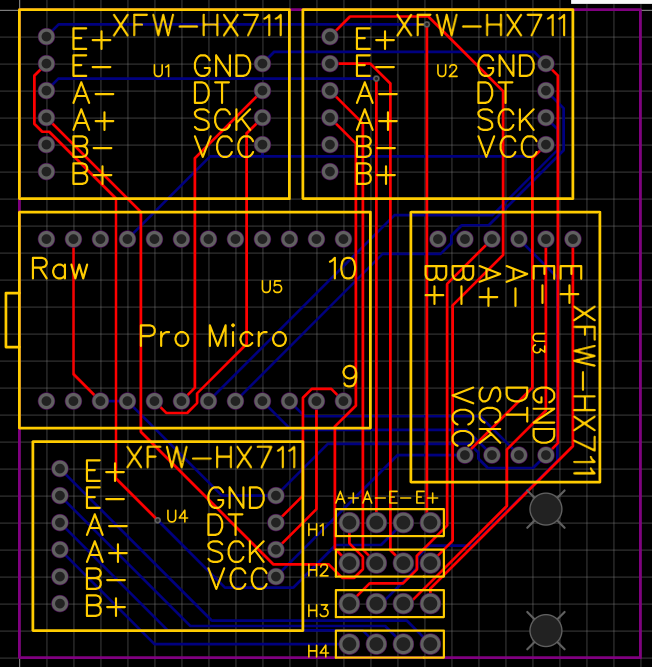This screenshot has width=652, height=667.
Task: Select the leftmost pad of header H4
Action: [x=350, y=644]
